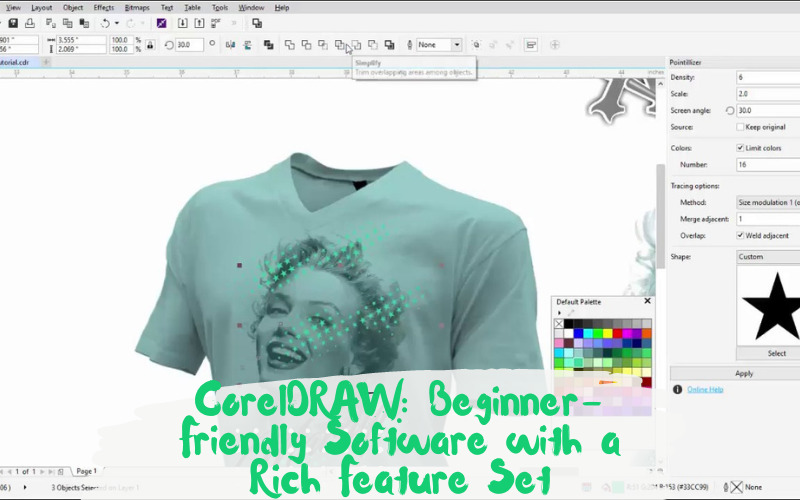800x500 pixels.
Task: Close the Default Palette panel
Action: pyautogui.click(x=647, y=301)
